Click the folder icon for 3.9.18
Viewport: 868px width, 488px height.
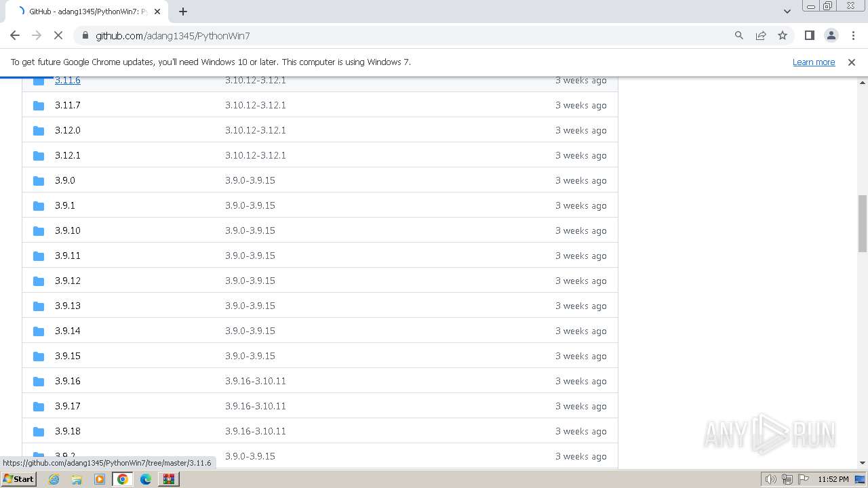[39, 432]
